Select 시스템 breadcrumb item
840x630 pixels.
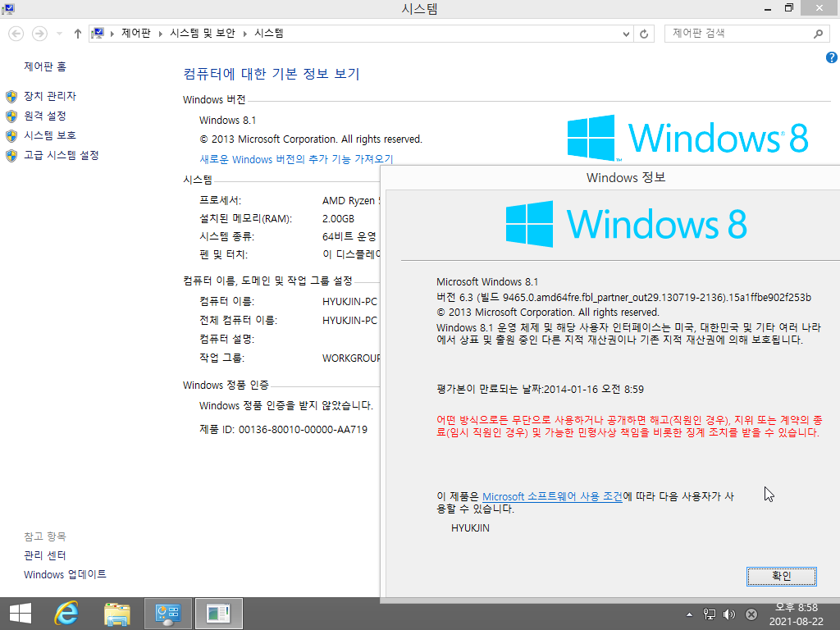(x=269, y=33)
